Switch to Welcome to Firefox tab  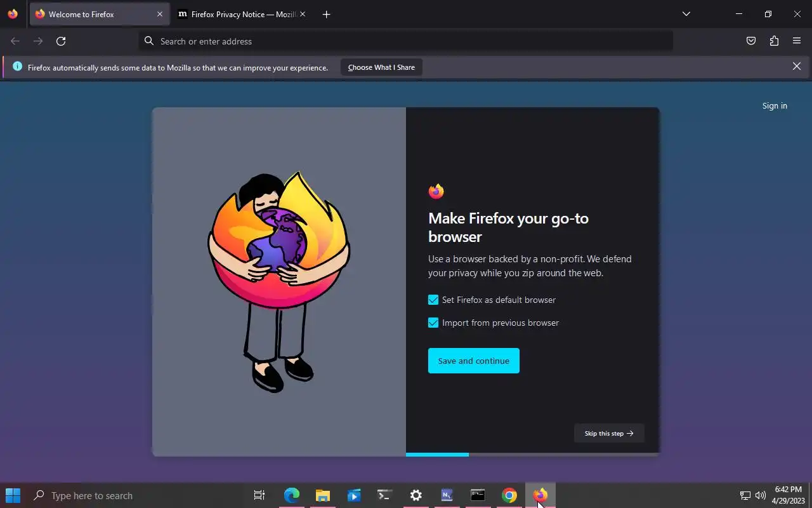(x=99, y=14)
